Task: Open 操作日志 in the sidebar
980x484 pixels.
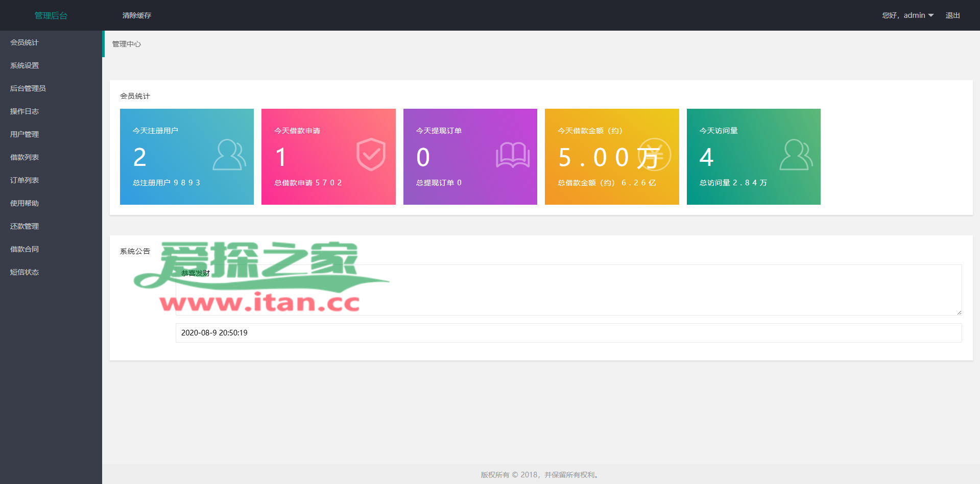Action: pyautogui.click(x=51, y=111)
